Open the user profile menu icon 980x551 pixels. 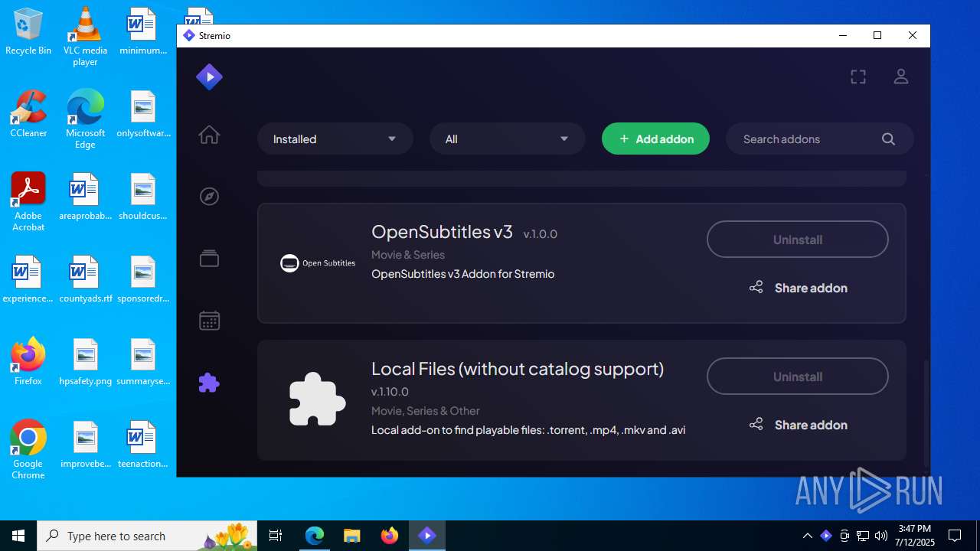click(901, 77)
